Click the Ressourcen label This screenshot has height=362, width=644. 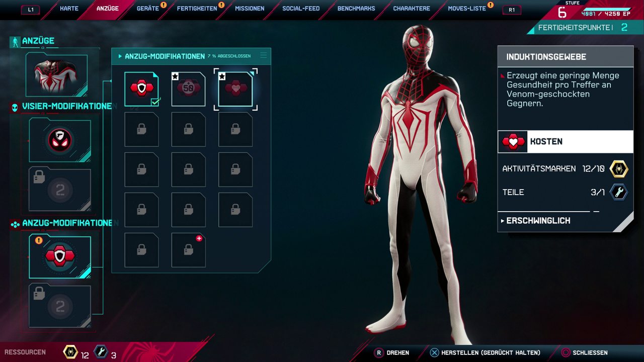(x=25, y=352)
